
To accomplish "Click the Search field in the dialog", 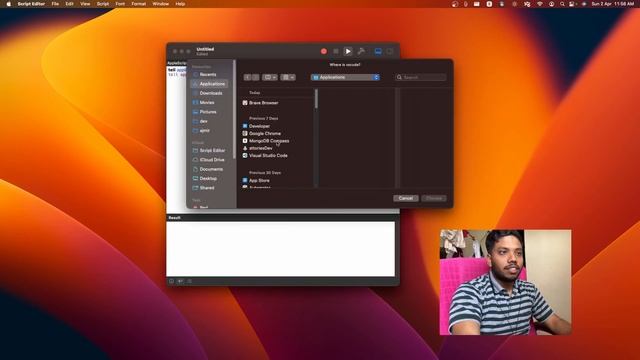I will pos(420,77).
